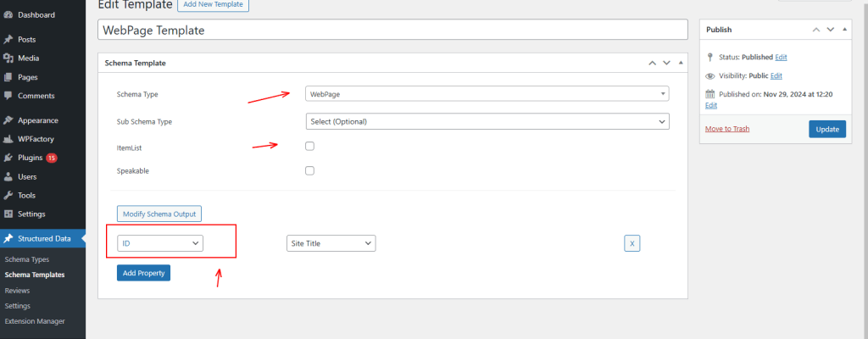Enable the ItemList checkbox

tap(310, 147)
